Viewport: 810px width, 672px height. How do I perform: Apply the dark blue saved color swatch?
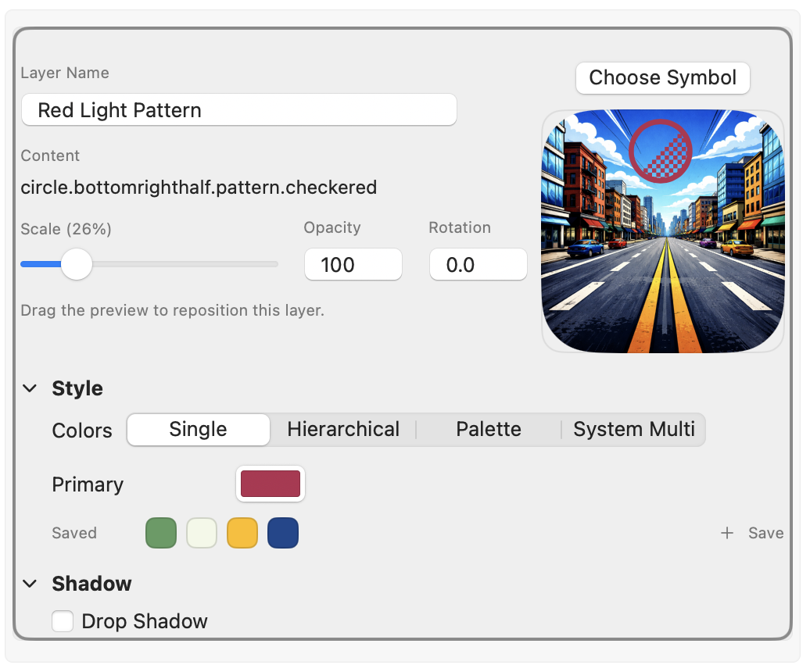click(283, 533)
